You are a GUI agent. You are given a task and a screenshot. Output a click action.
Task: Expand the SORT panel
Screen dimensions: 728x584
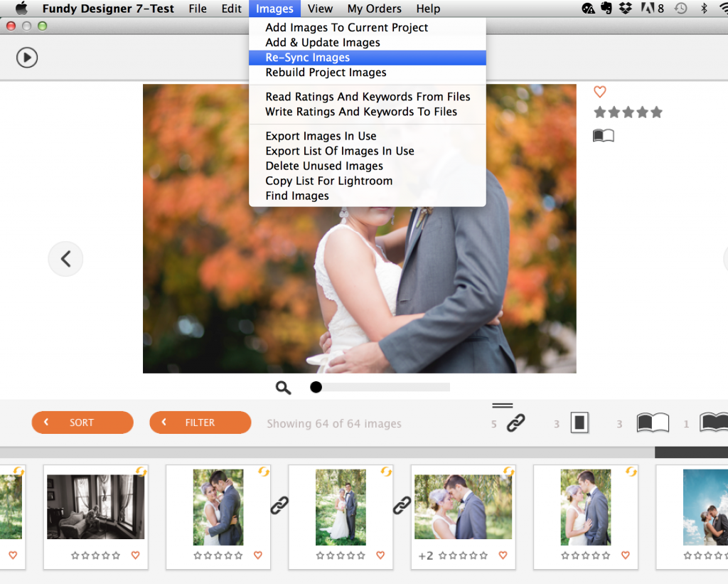(x=82, y=423)
